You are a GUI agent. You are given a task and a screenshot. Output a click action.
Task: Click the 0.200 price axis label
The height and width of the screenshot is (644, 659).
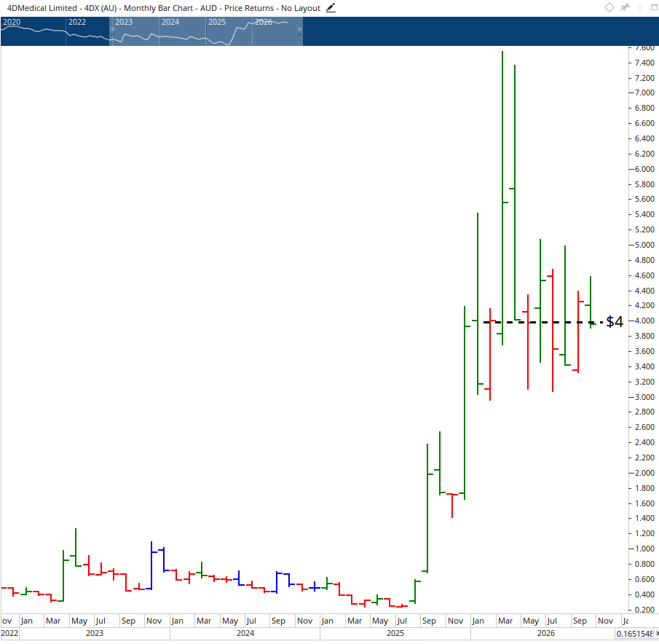[x=644, y=610]
